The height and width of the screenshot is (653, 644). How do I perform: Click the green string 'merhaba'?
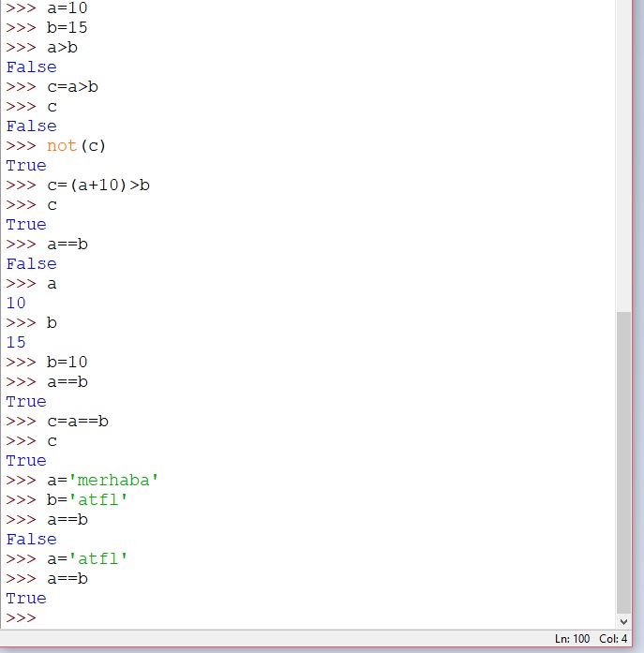(113, 481)
